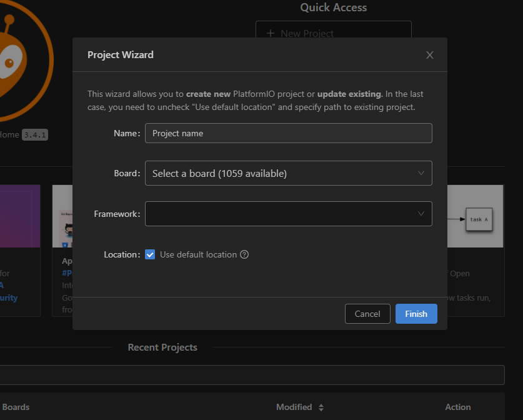Cancel the Project Wizard
This screenshot has height=420, width=523.
(x=367, y=314)
